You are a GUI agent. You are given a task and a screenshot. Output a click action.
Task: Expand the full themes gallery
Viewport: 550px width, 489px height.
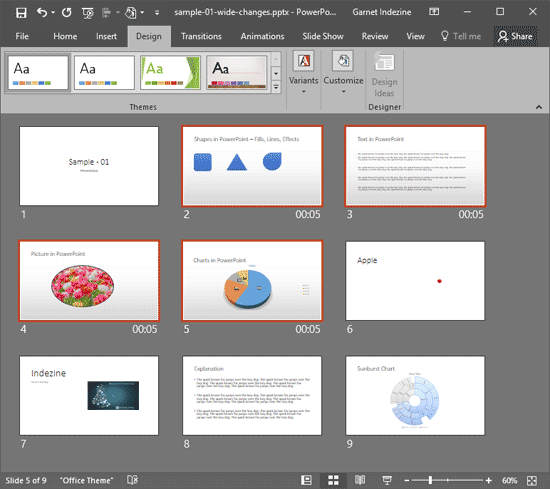tap(276, 87)
